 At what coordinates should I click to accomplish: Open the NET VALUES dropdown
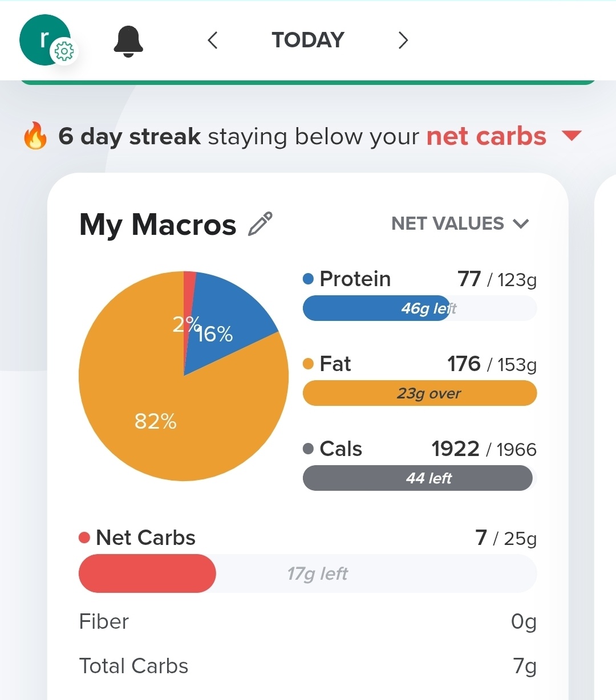(x=460, y=223)
